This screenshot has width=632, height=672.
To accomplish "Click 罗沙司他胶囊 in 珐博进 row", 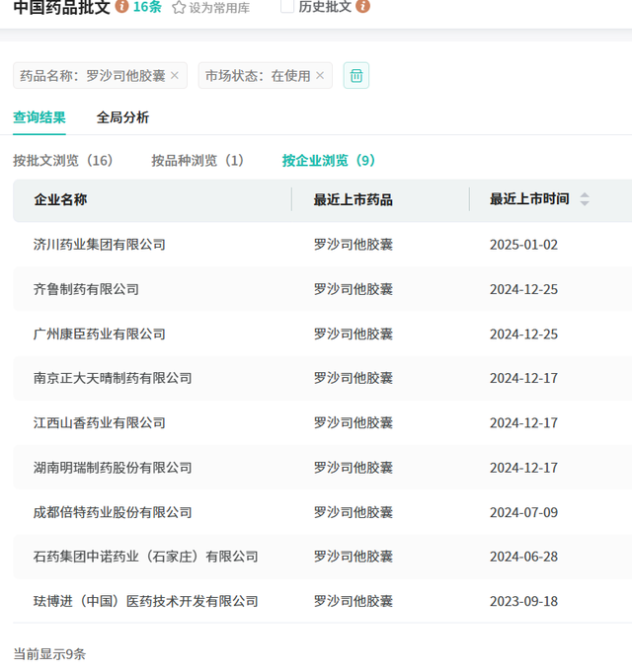I will (353, 601).
